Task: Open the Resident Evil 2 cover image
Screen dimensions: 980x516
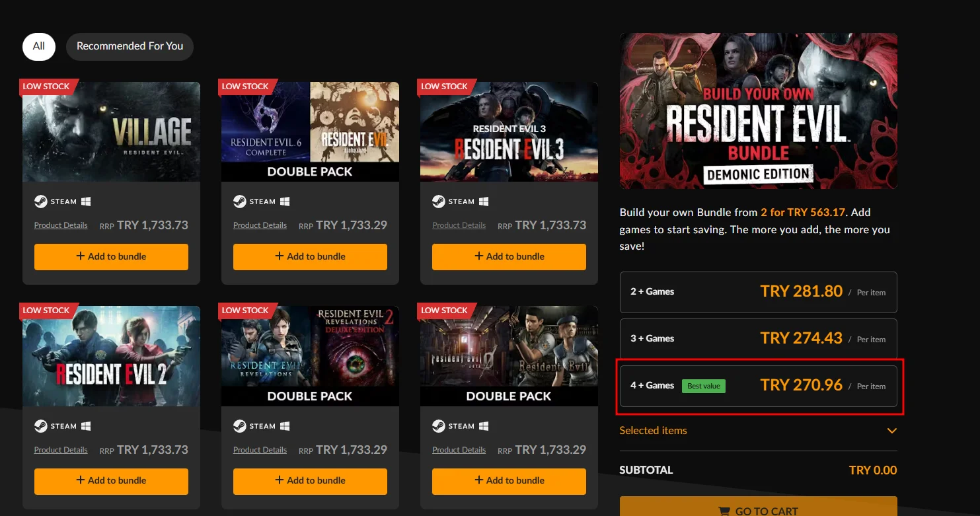Action: [111, 356]
